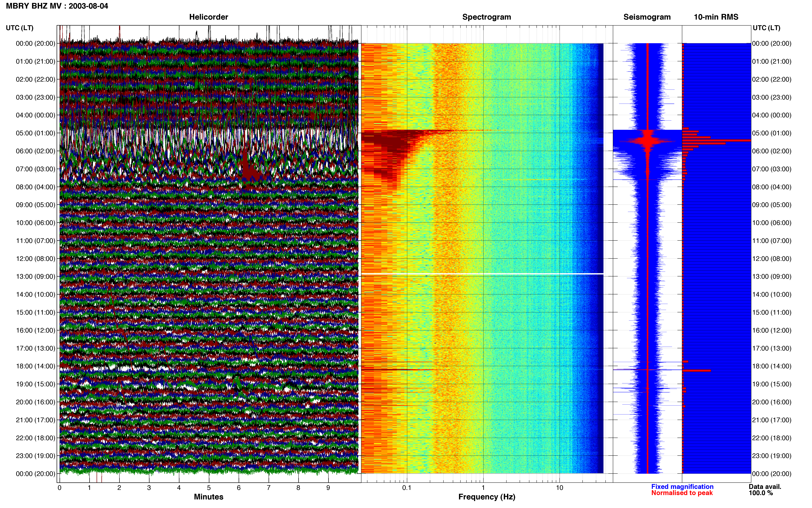Click 19:00 (15:00) on the RMS panel time axis
Viewport: 812px width, 508px height.
[772, 384]
